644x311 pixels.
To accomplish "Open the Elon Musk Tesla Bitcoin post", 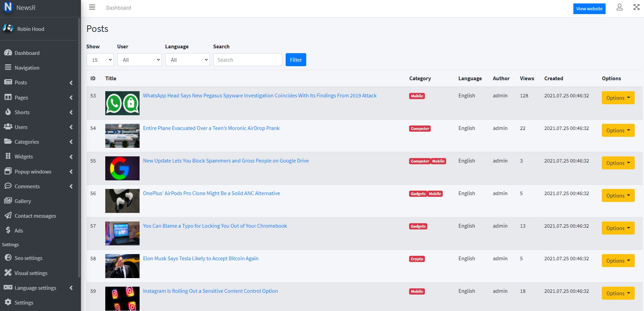I will coord(201,259).
